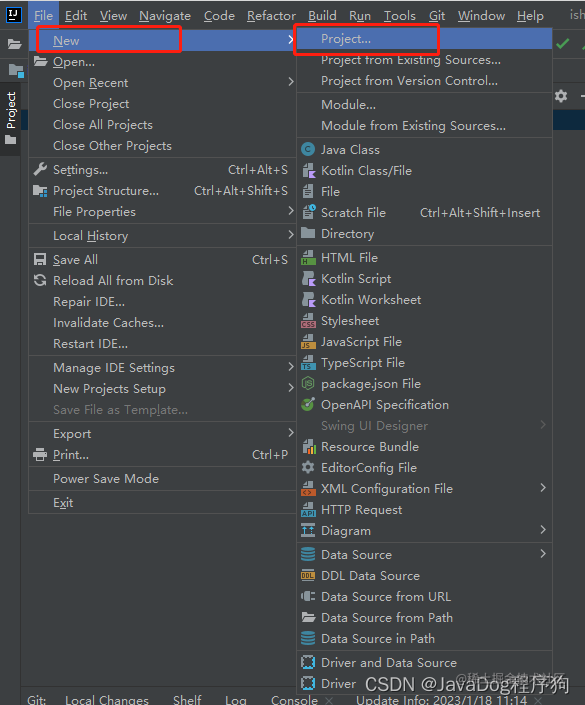Viewport: 585px width, 705px height.
Task: Choose the HTML File icon
Action: pyautogui.click(x=308, y=258)
